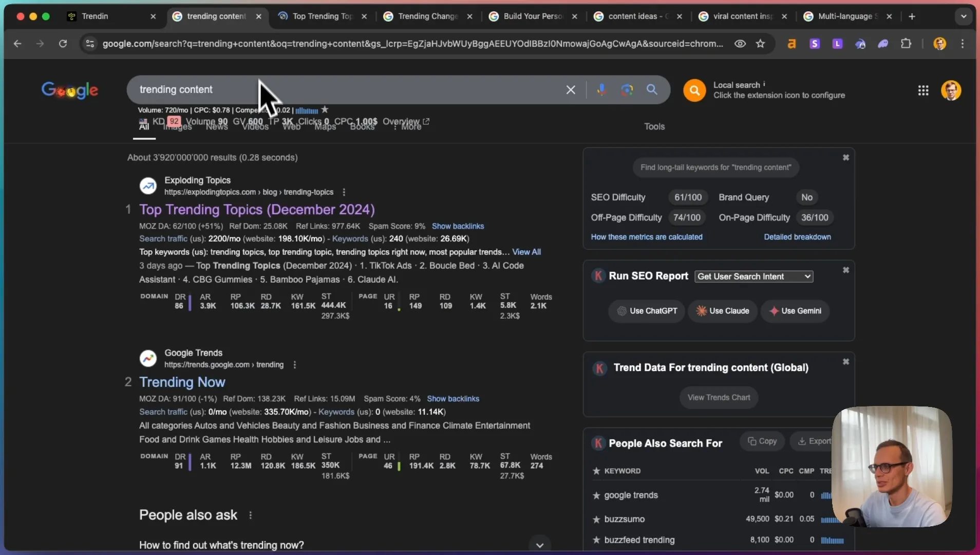Click the browser address bar URL
This screenshot has width=980, height=555.
[x=412, y=44]
